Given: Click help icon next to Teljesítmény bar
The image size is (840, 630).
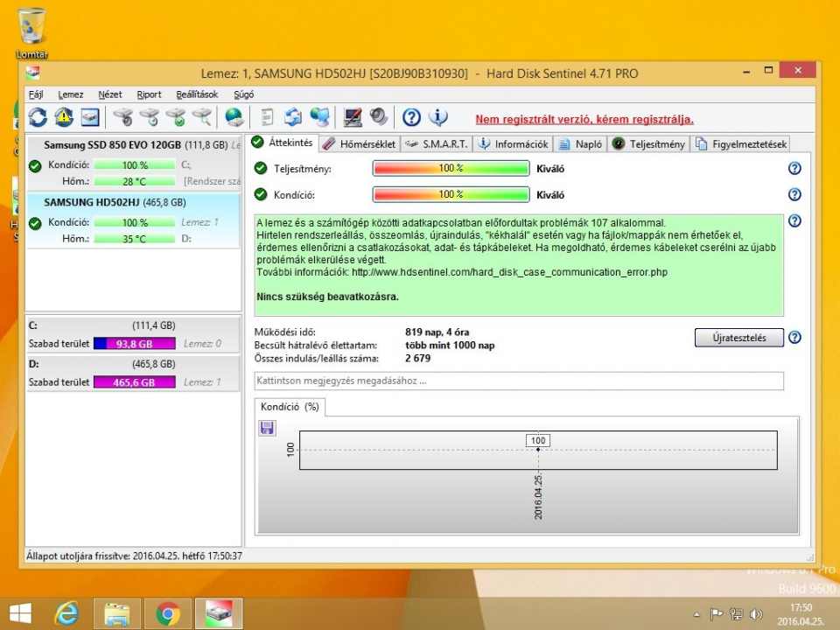Looking at the screenshot, I should click(794, 168).
